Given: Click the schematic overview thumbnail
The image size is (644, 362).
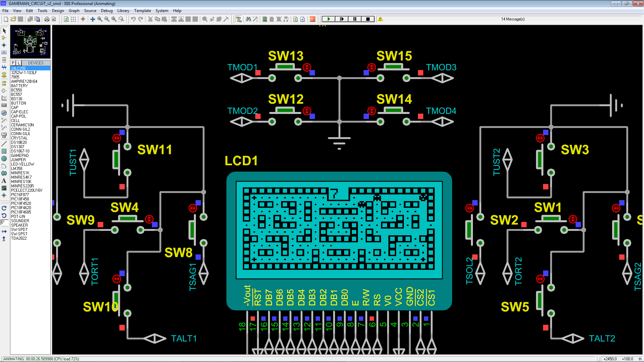Looking at the screenshot, I should [x=30, y=42].
